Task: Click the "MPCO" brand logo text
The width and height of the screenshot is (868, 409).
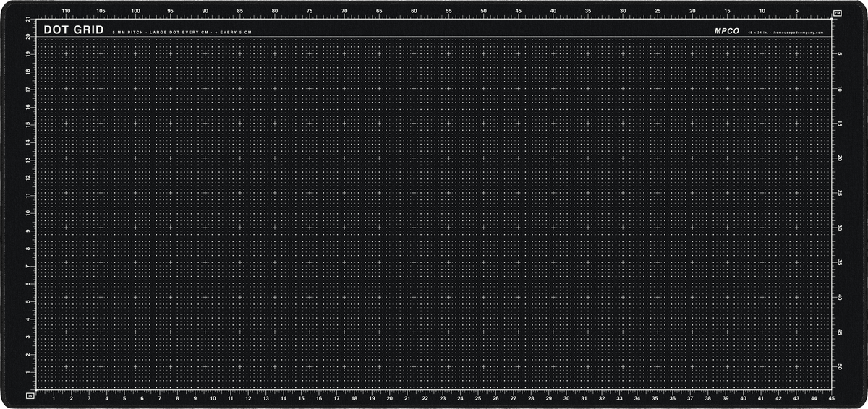Action: pos(726,32)
